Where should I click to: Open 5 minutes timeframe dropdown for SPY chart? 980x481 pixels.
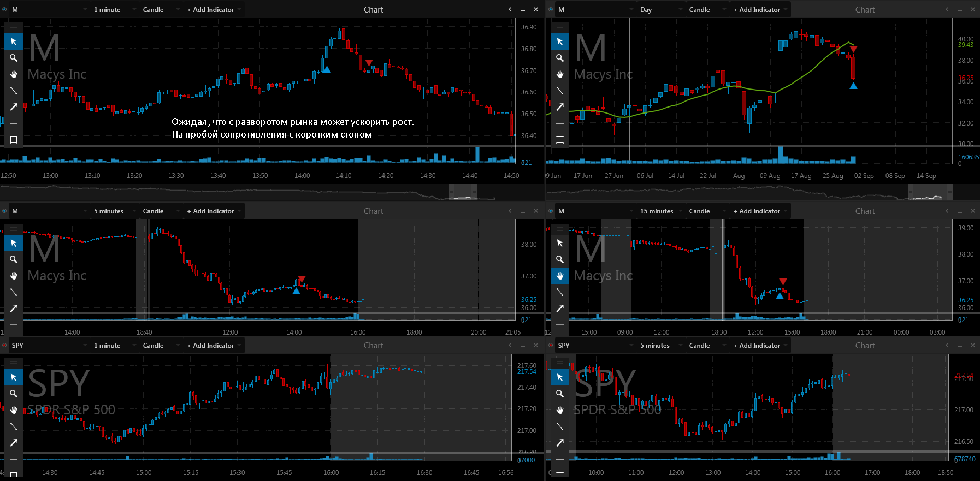[x=660, y=345]
